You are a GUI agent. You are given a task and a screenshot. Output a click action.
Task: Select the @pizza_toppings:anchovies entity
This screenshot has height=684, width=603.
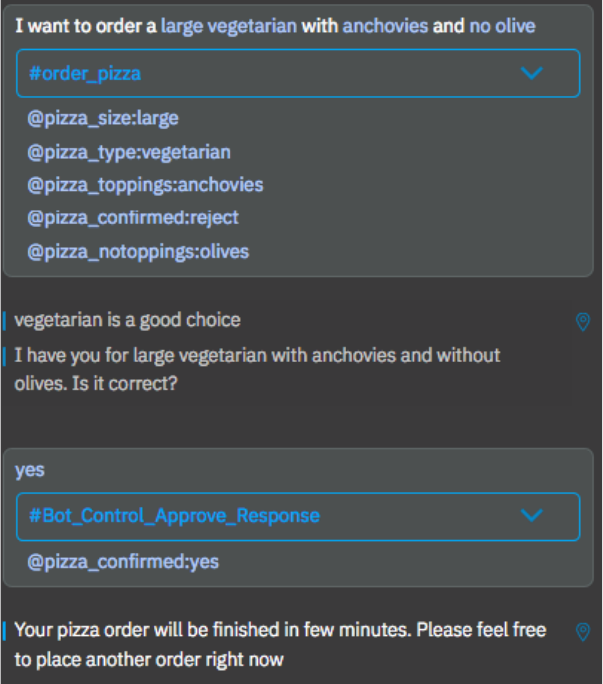(145, 185)
